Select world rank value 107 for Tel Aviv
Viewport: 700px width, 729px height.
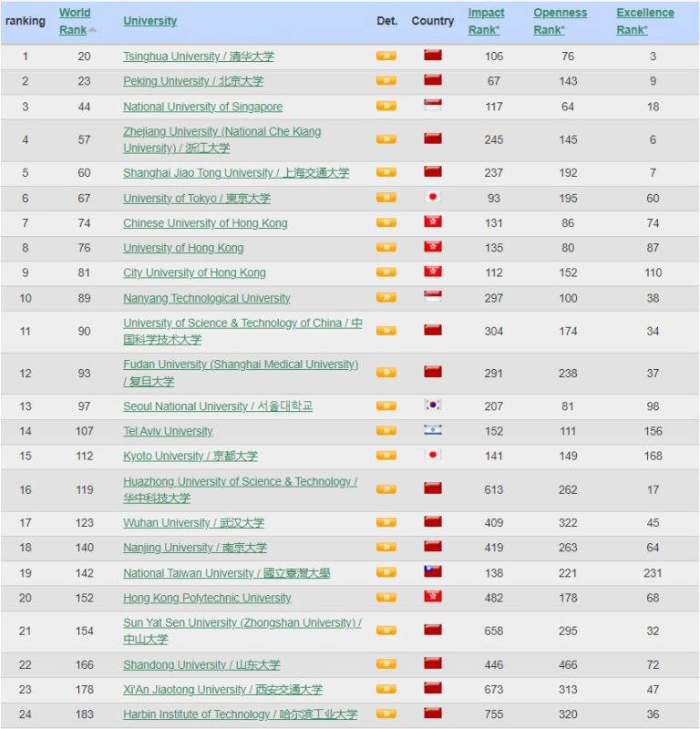pos(84,431)
